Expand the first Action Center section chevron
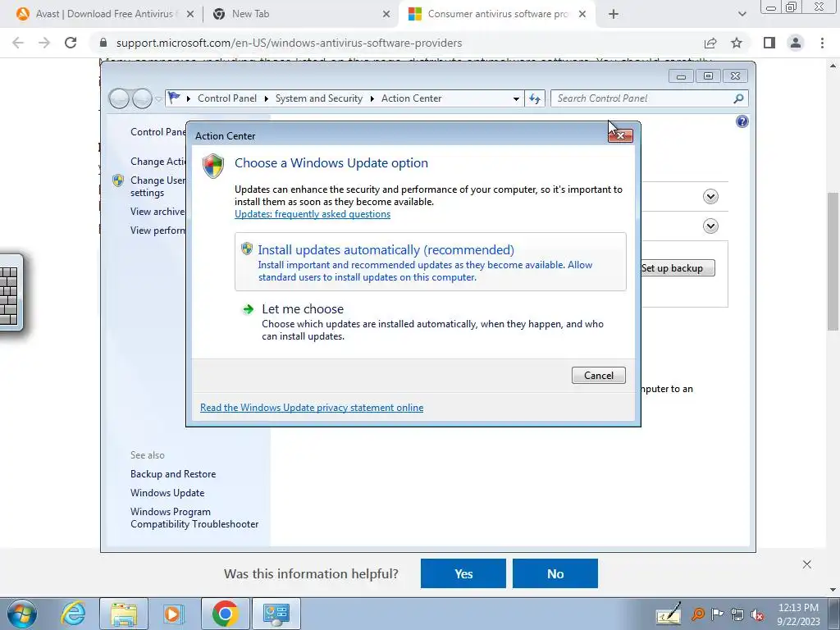The width and height of the screenshot is (840, 630). [711, 197]
